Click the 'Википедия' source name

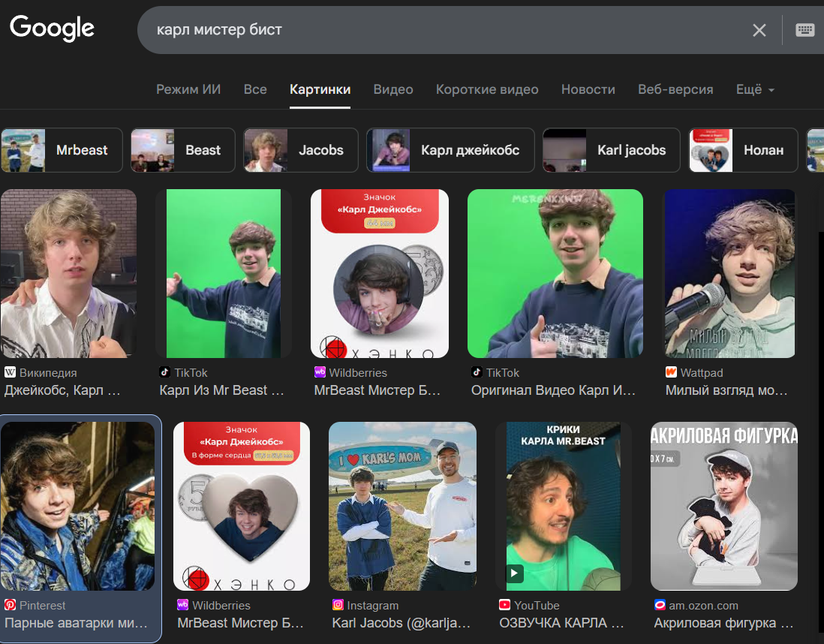[x=48, y=373]
